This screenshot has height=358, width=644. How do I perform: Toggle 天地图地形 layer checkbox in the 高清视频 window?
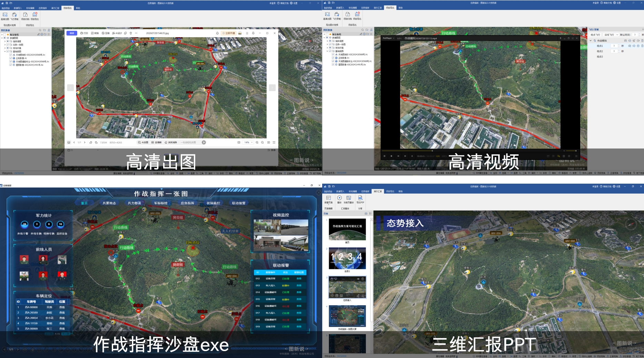pos(333,54)
